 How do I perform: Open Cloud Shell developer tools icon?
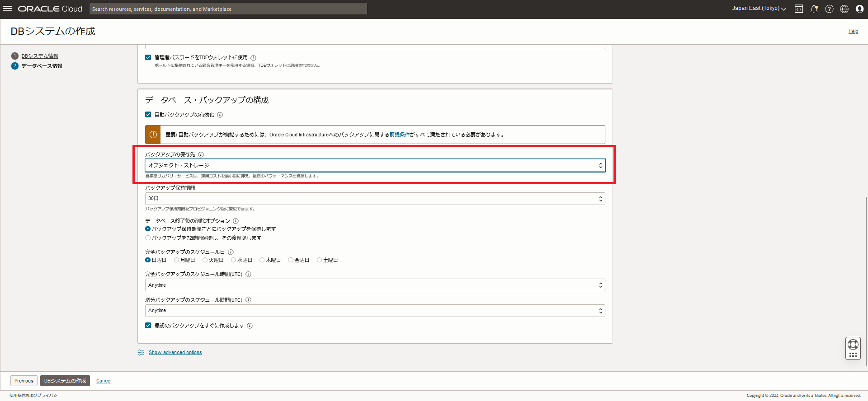[x=799, y=9]
